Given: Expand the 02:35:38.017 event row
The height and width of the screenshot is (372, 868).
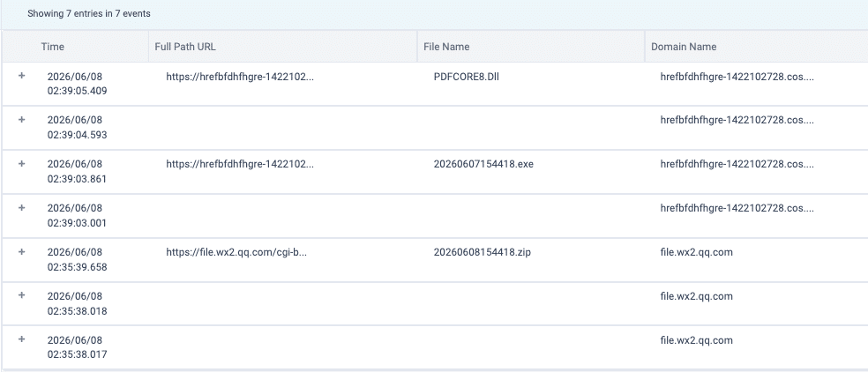Looking at the screenshot, I should pyautogui.click(x=21, y=339).
